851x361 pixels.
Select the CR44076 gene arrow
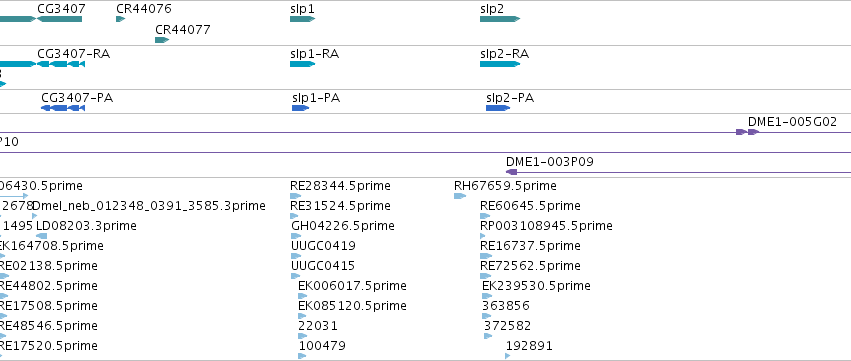(120, 19)
